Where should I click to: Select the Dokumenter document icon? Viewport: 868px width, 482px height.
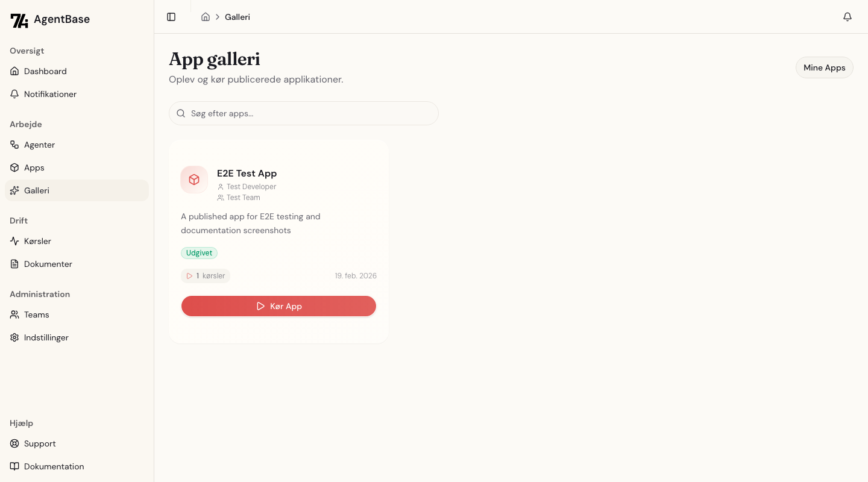(14, 264)
